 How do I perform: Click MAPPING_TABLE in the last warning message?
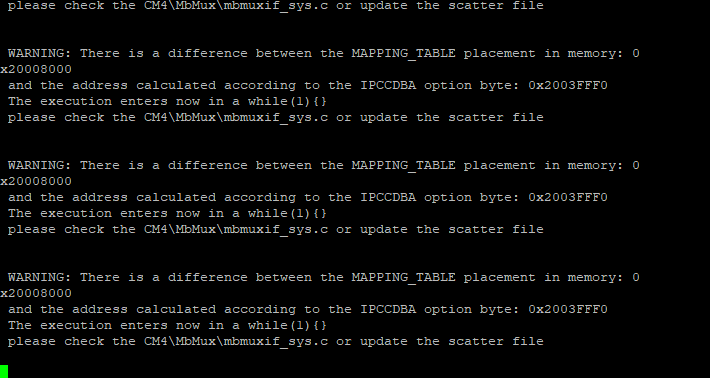403,277
